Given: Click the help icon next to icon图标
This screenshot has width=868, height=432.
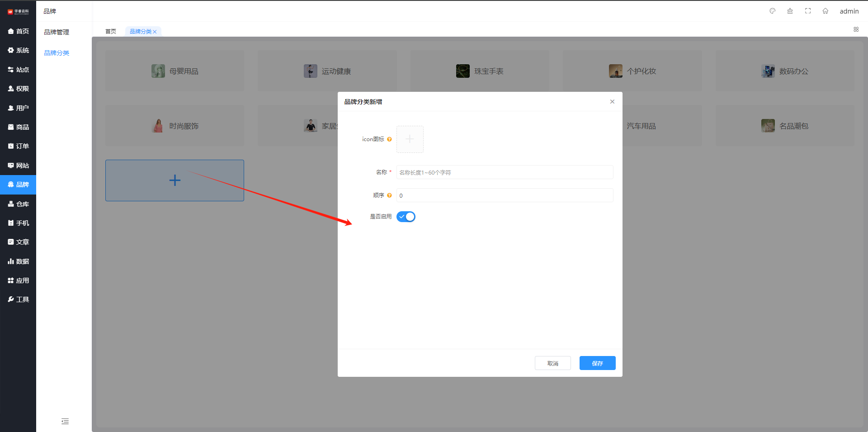Looking at the screenshot, I should tap(389, 139).
